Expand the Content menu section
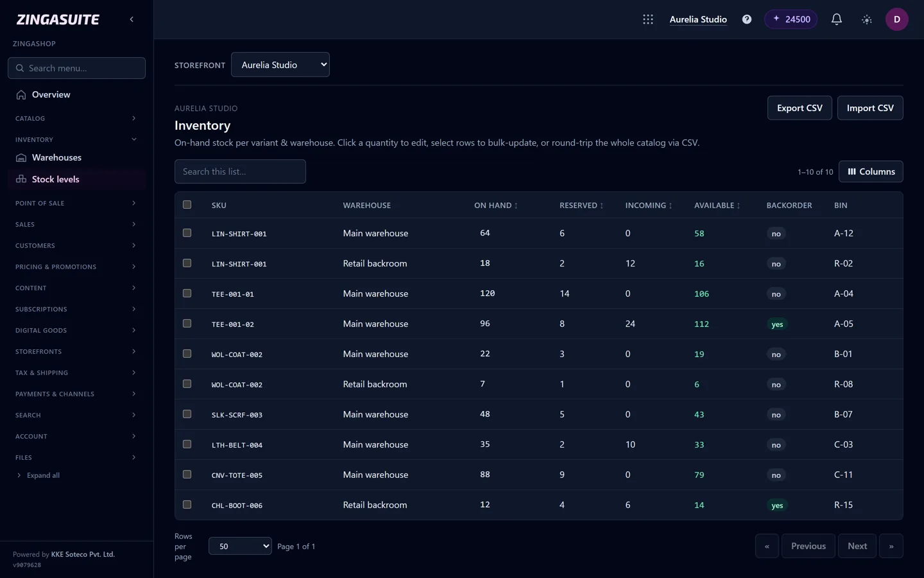The image size is (924, 578). click(76, 288)
